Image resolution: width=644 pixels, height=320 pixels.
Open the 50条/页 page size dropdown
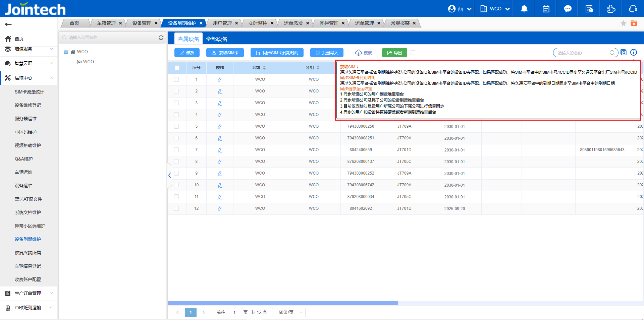point(288,312)
